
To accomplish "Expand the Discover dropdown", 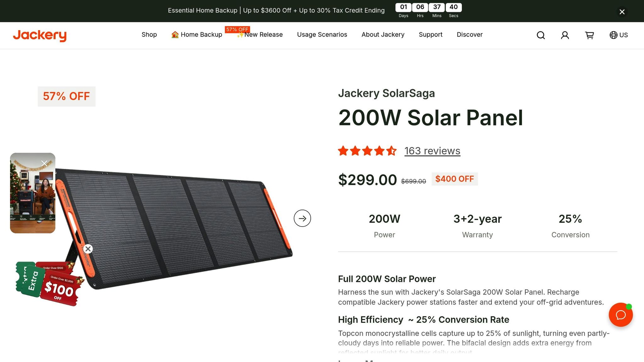I will coord(469,35).
